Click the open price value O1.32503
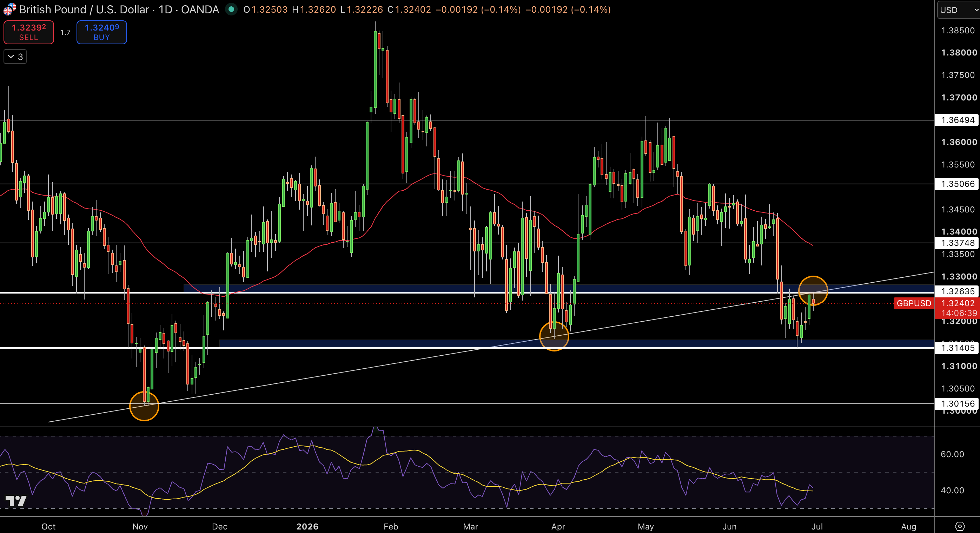This screenshot has width=980, height=533. point(266,9)
